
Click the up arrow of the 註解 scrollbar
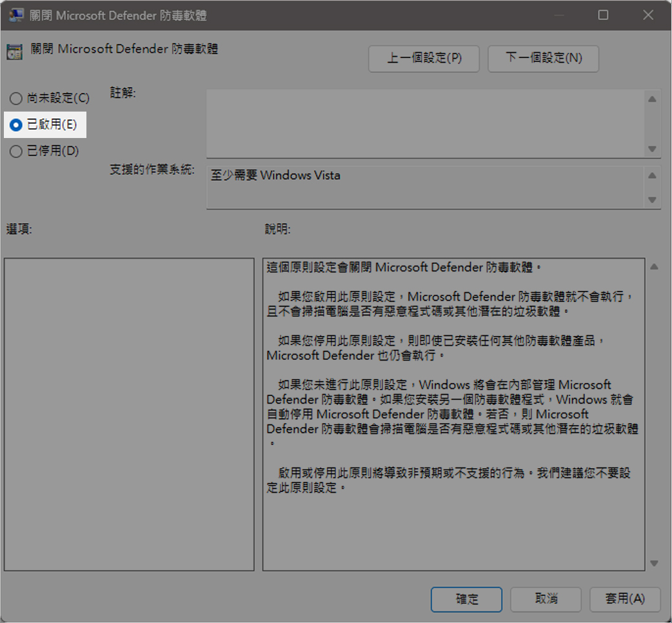point(652,99)
